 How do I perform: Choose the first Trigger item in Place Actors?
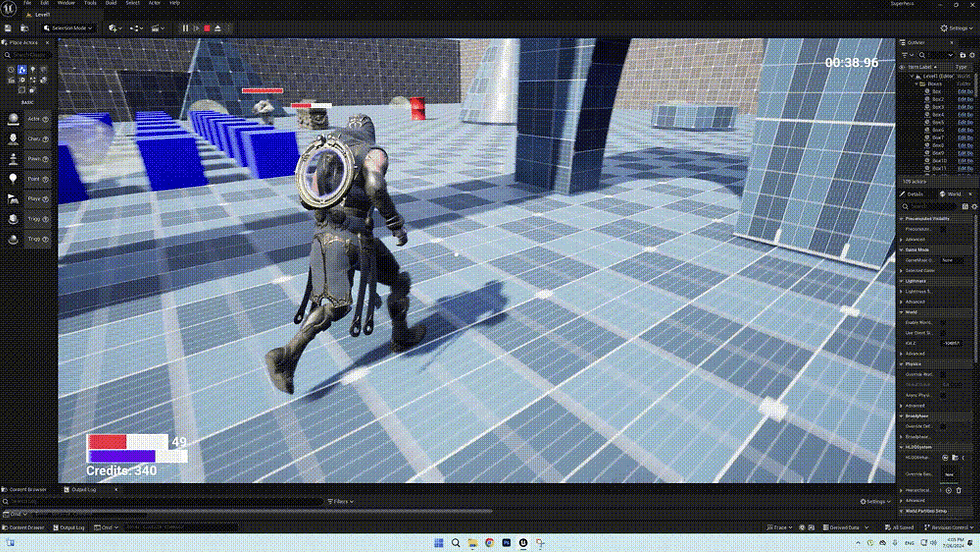28,219
